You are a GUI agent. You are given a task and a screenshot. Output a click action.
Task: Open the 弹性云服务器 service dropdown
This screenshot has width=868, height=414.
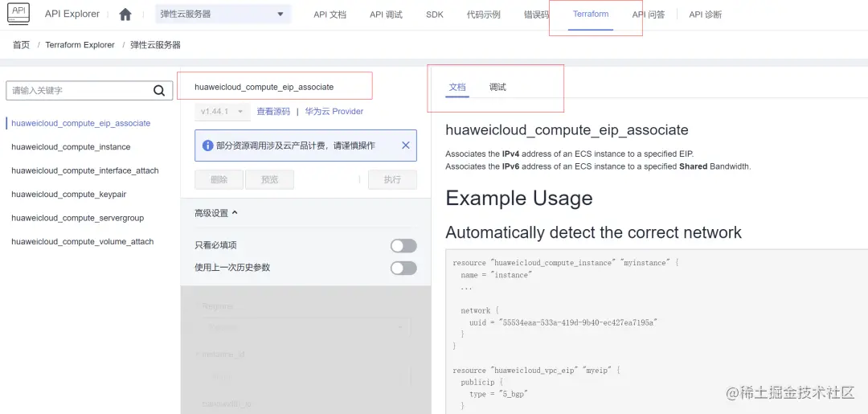(x=223, y=14)
